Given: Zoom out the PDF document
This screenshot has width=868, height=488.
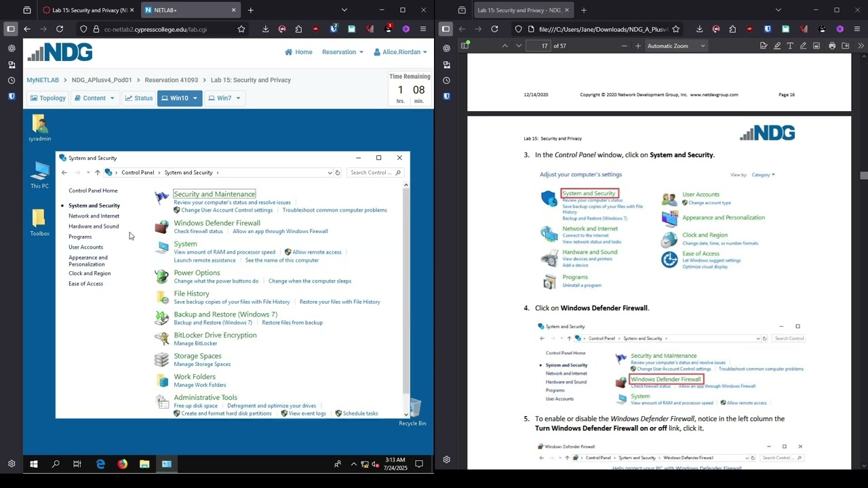Looking at the screenshot, I should [624, 46].
